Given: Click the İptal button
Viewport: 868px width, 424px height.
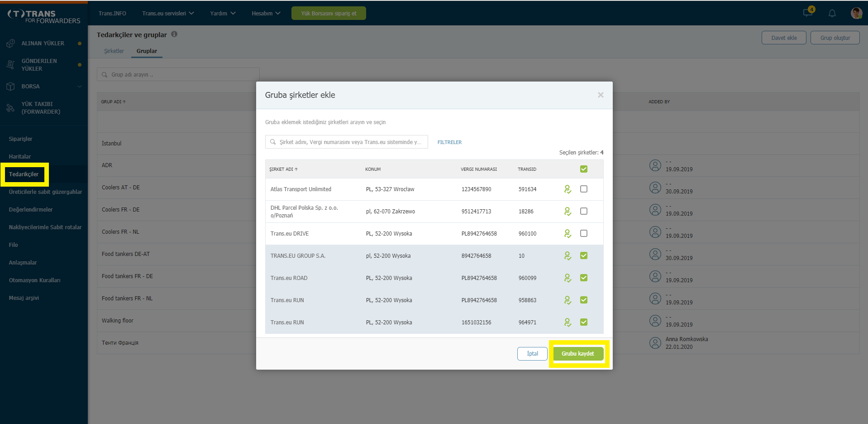Looking at the screenshot, I should point(532,354).
